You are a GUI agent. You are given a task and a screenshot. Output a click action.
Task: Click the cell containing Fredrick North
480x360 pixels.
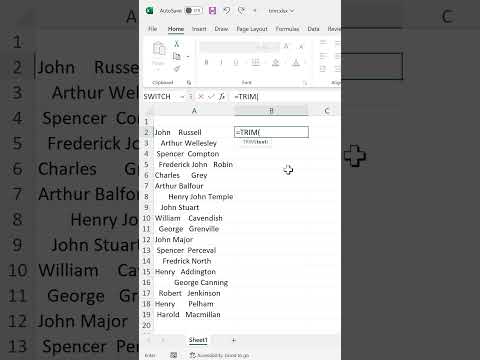click(194, 261)
